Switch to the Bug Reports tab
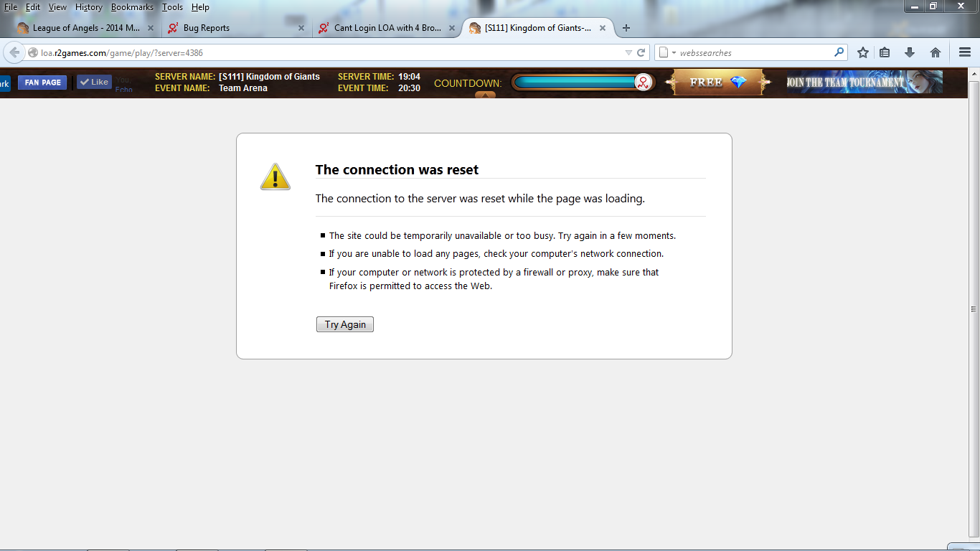This screenshot has height=551, width=980. 207,28
